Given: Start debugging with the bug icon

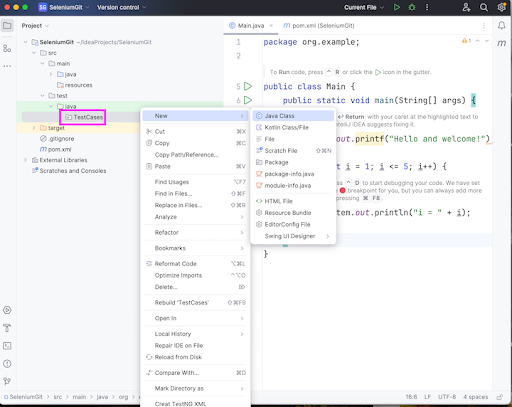Looking at the screenshot, I should pos(412,7).
